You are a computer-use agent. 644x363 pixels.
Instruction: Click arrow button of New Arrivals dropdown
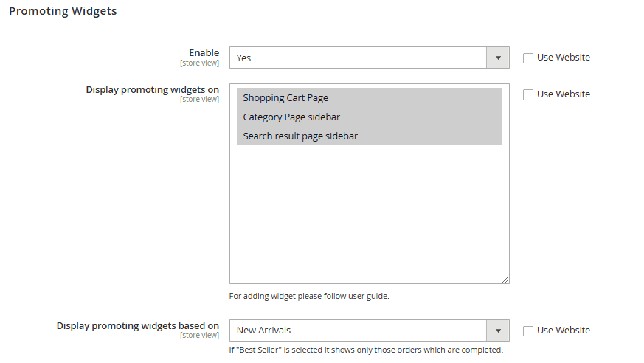tap(498, 331)
